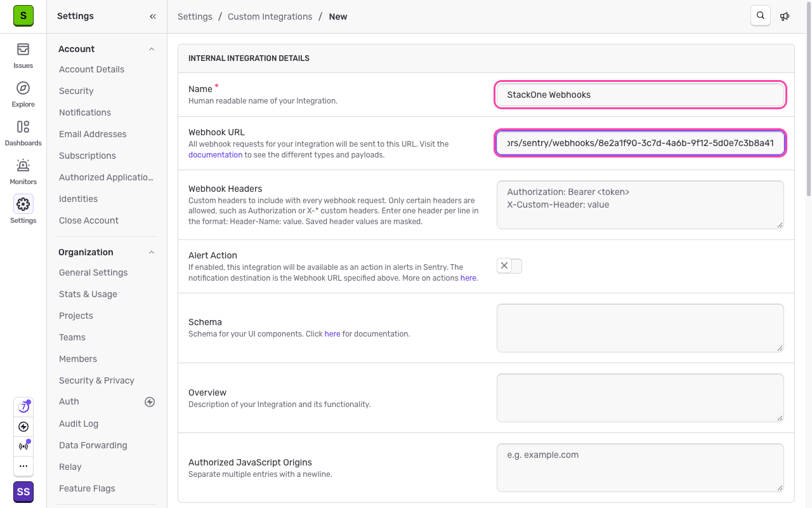Click the 'here' link in Schema description
The width and height of the screenshot is (812, 508).
[332, 334]
